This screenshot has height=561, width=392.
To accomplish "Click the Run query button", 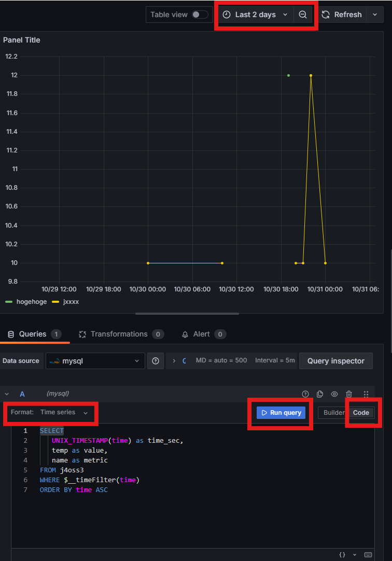I will (281, 413).
